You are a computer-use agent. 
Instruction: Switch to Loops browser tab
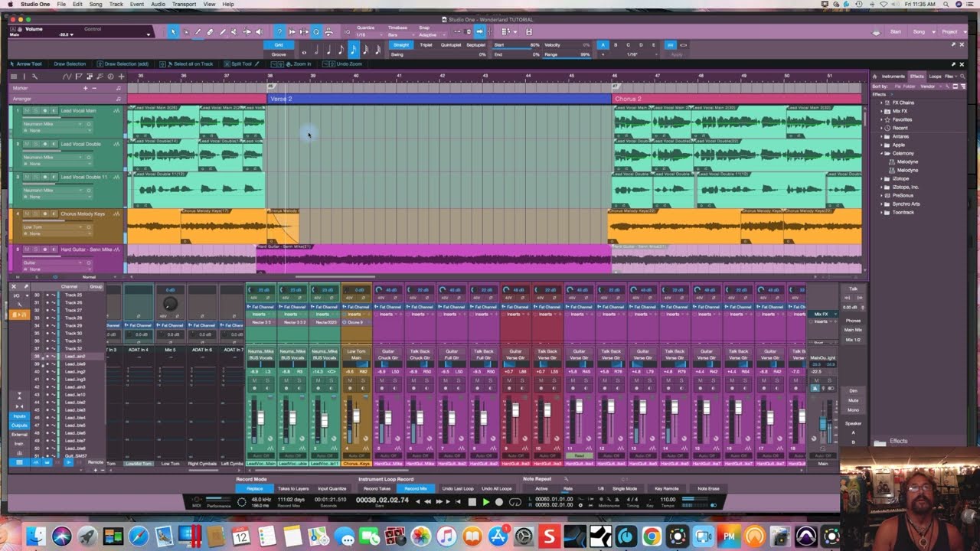(x=935, y=77)
